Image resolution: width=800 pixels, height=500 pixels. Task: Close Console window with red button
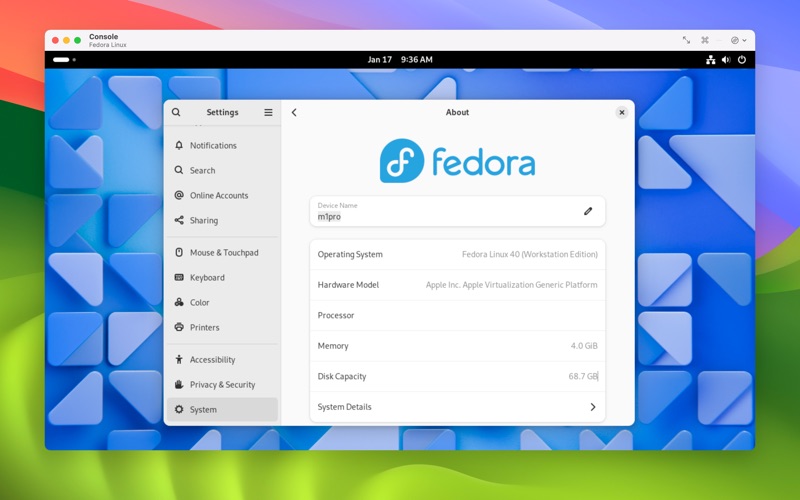click(55, 40)
